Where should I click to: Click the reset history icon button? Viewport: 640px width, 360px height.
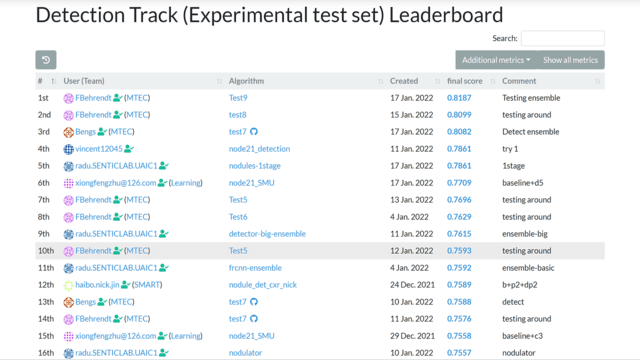coord(46,60)
